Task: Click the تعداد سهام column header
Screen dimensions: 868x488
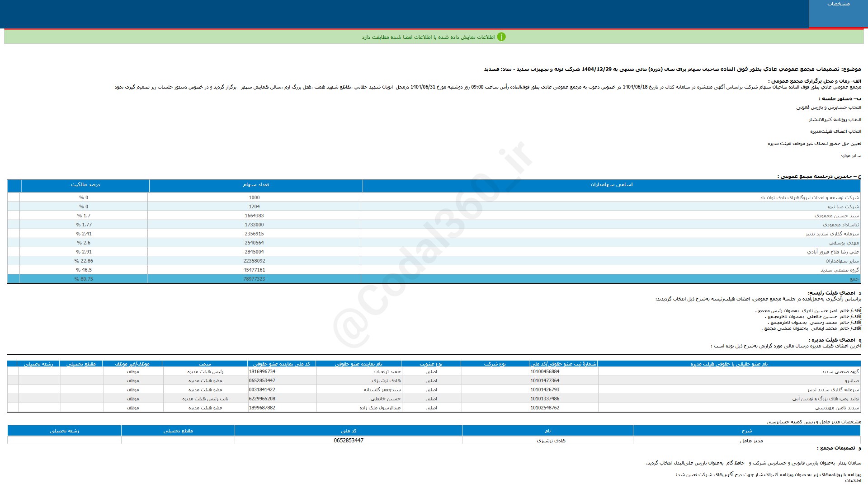Action: [255, 185]
